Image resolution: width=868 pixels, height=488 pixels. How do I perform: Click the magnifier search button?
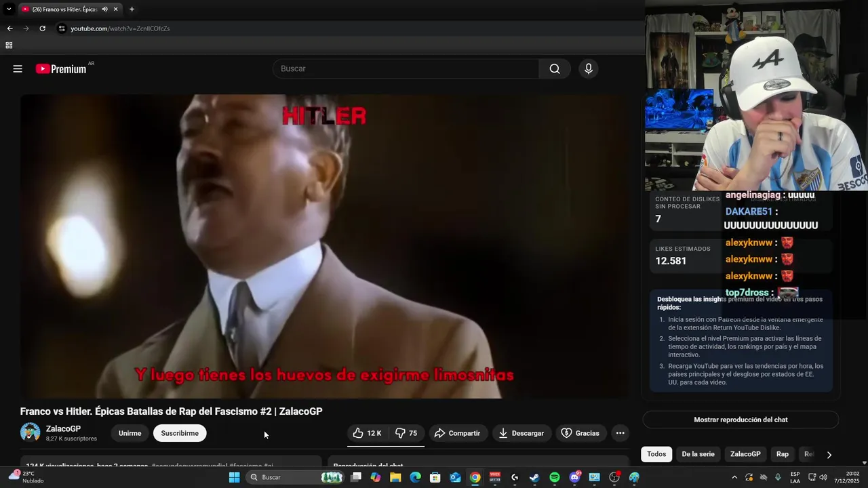[x=555, y=68]
